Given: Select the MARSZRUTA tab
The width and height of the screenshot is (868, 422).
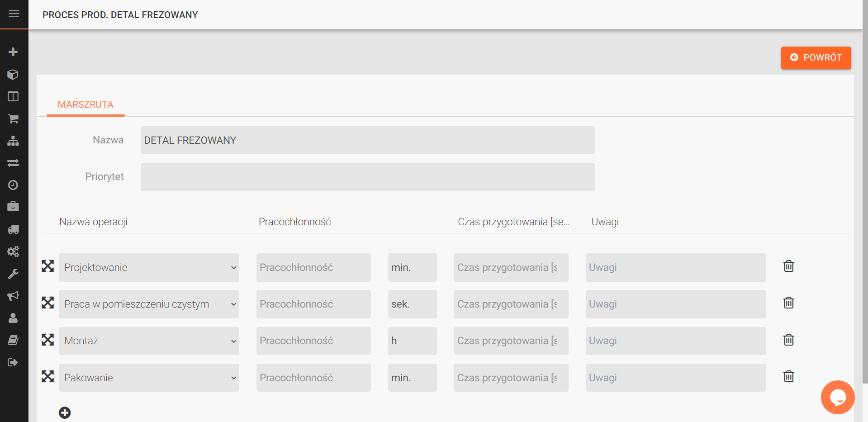Looking at the screenshot, I should click(x=85, y=104).
